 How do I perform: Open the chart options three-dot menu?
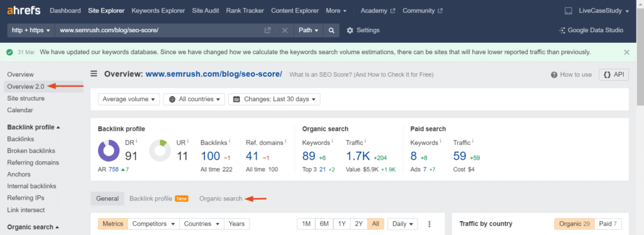(430, 224)
